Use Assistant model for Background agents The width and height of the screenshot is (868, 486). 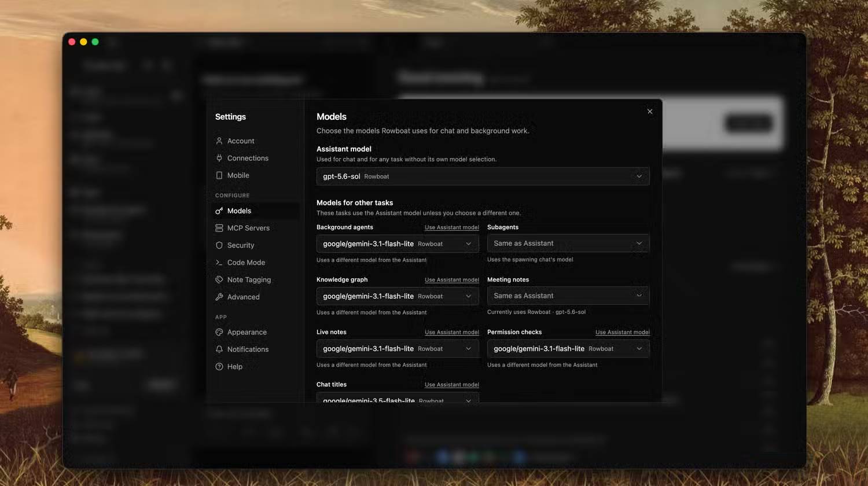point(452,227)
